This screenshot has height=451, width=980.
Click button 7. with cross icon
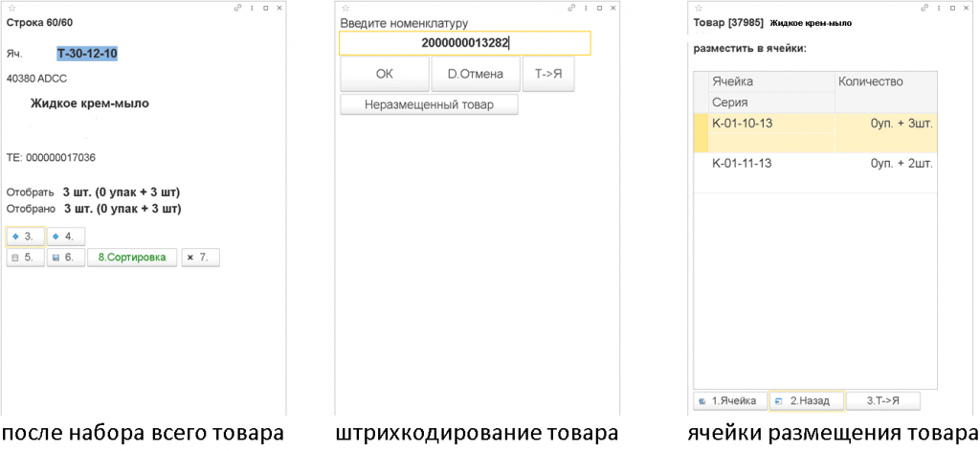[x=201, y=257]
